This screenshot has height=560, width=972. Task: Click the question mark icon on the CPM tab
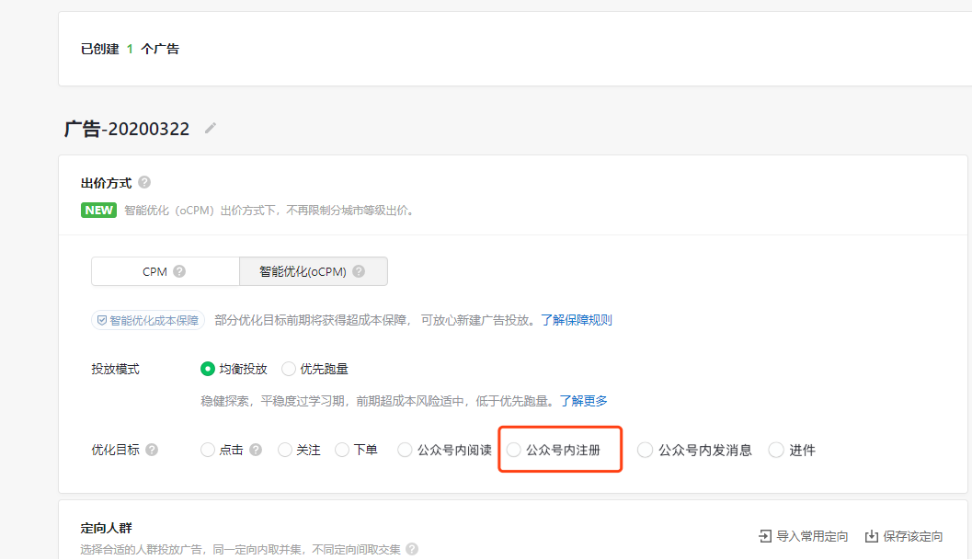click(179, 271)
